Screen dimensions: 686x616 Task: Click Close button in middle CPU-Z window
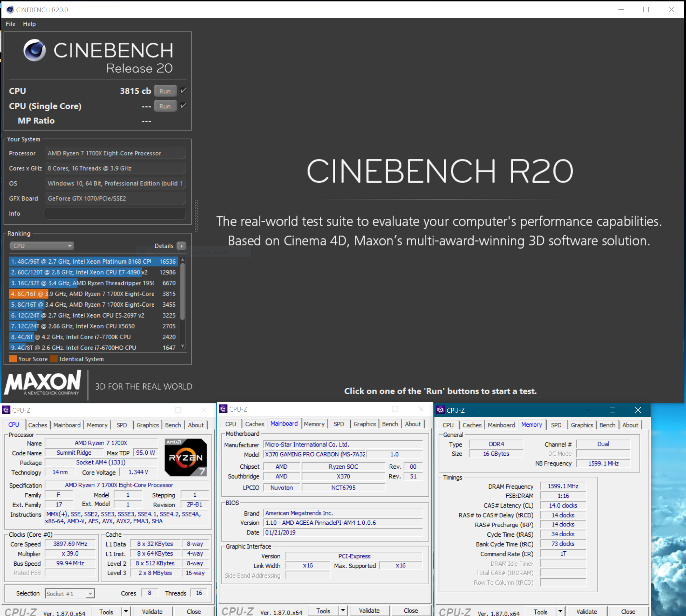411,610
